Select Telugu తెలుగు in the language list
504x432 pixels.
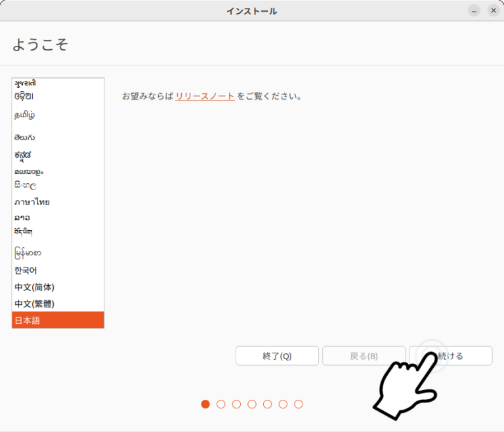58,138
